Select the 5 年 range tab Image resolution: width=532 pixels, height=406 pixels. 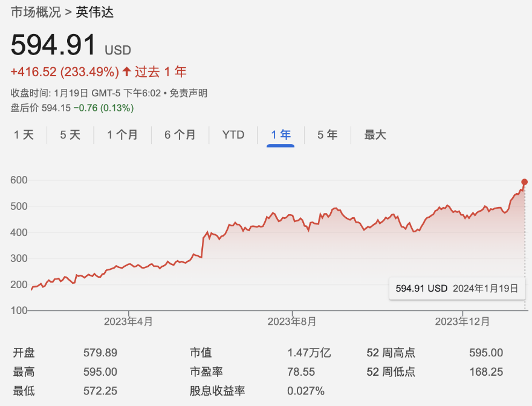tap(328, 135)
